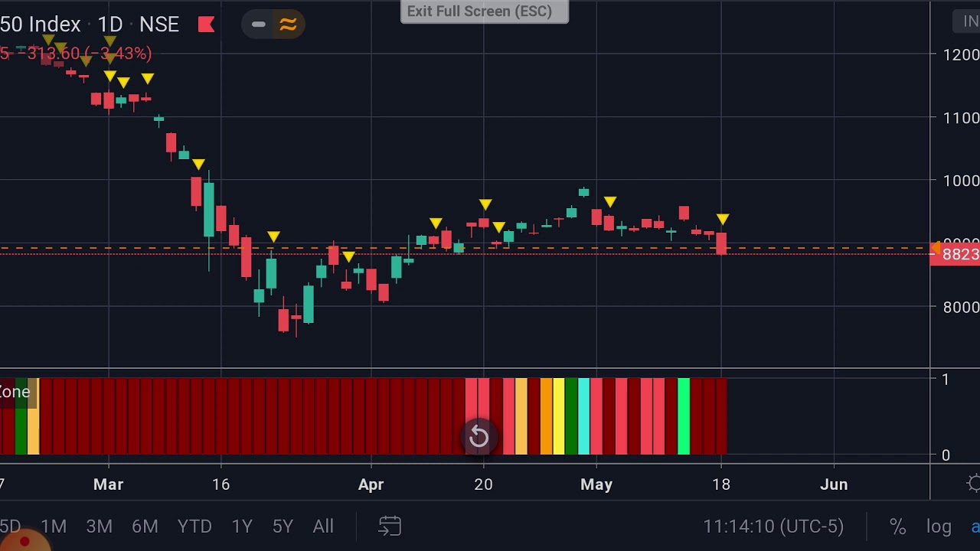Select the 5D range
Screen dimensions: 980x551
10,527
